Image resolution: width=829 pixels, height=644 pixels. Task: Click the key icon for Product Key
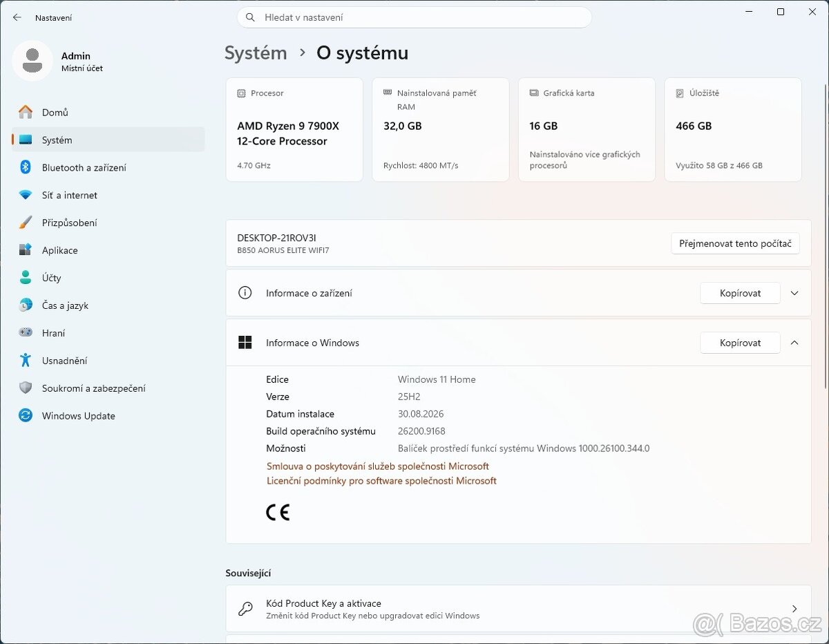(245, 609)
